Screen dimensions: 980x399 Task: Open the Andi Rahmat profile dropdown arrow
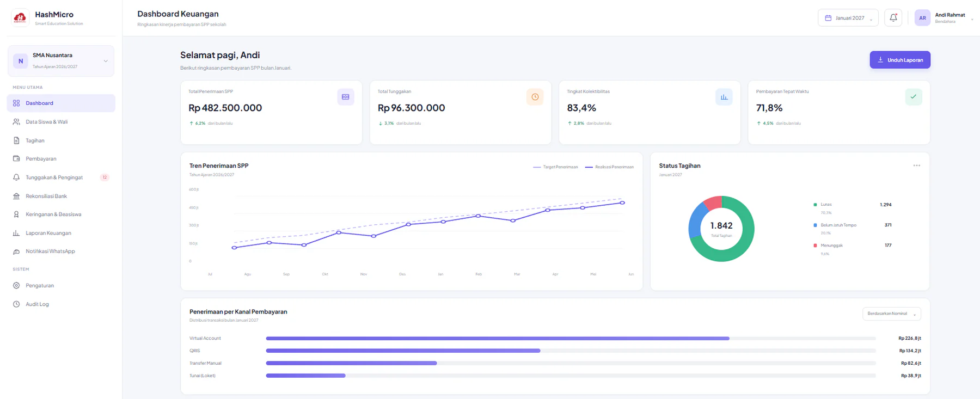[x=972, y=19]
